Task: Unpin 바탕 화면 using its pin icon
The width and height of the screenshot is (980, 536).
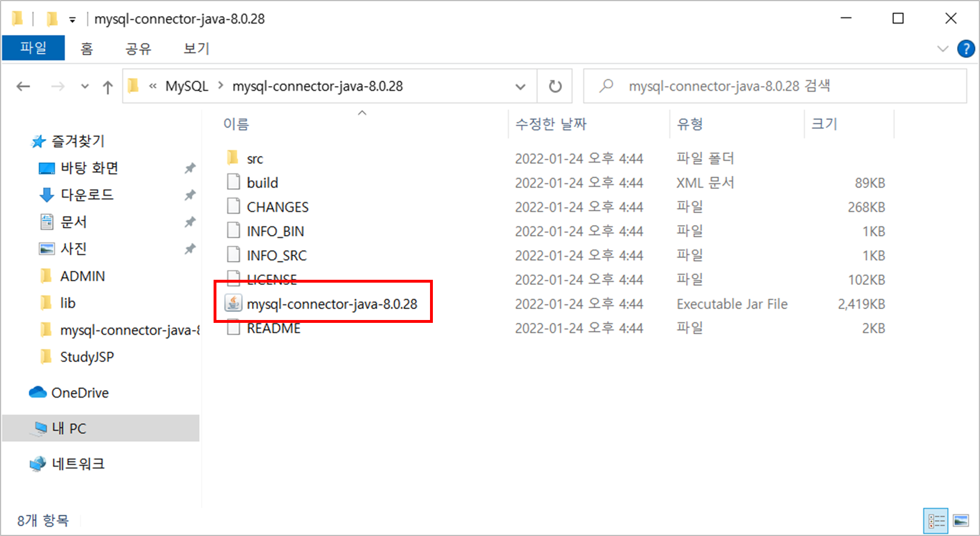Action: coord(189,168)
